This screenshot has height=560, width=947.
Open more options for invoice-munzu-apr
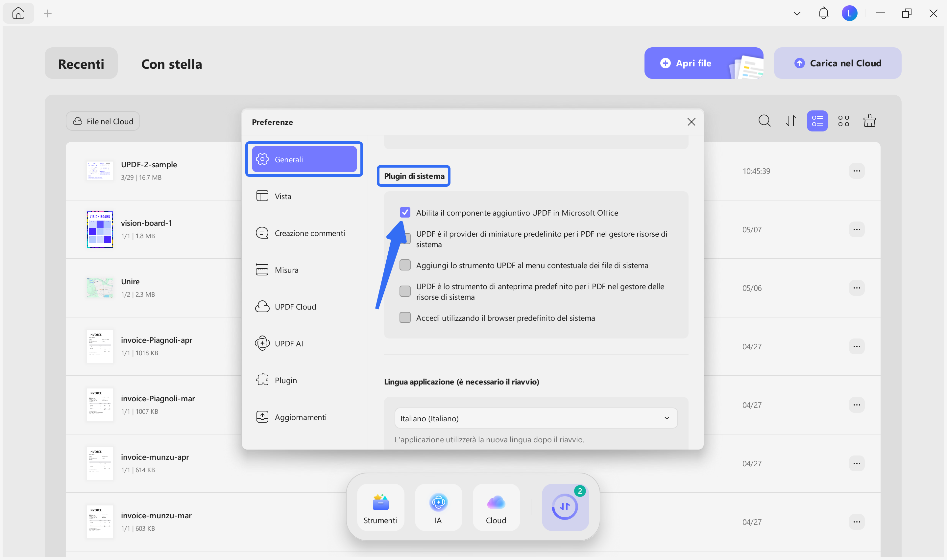point(857,463)
